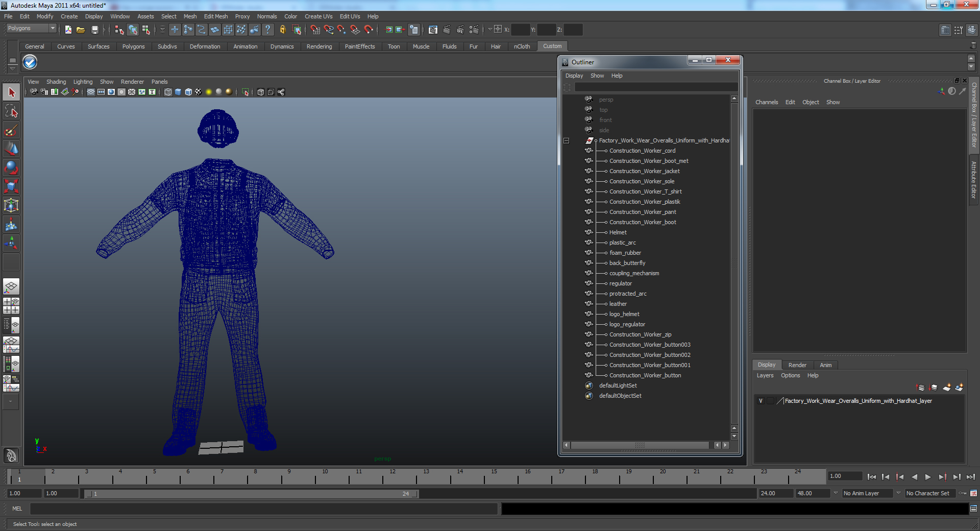Click the Outliner horizontal scrollbar

point(640,445)
